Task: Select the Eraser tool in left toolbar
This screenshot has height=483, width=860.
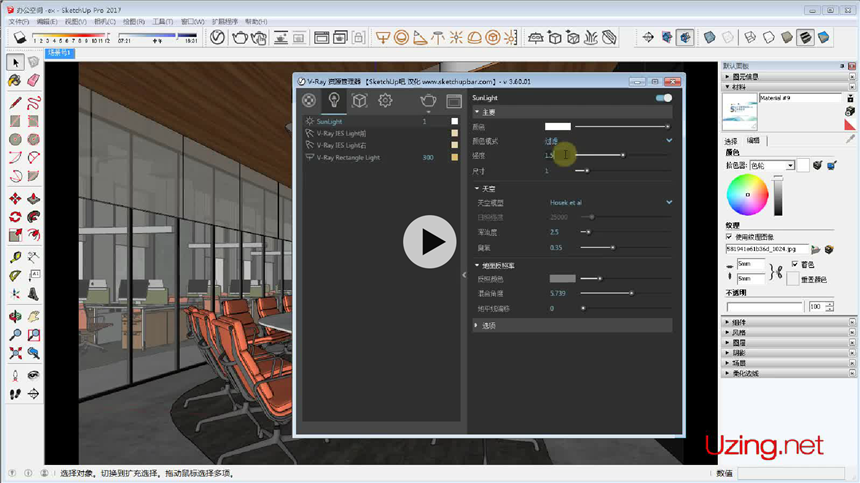Action: click(33, 80)
